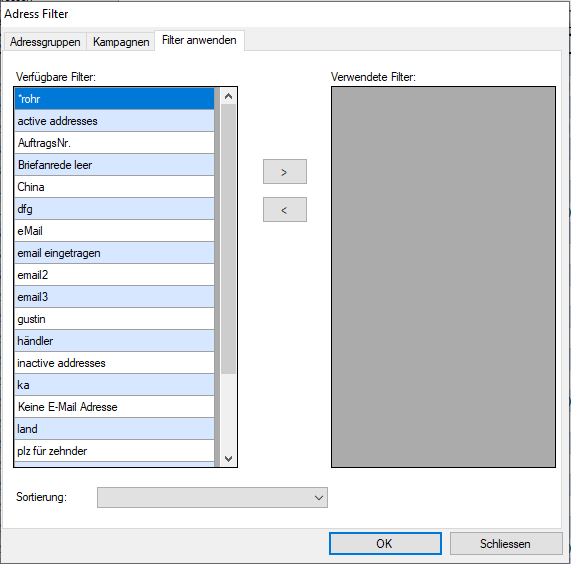Pick the 'email eingetragen' filter
This screenshot has height=564, width=571.
pyautogui.click(x=114, y=253)
